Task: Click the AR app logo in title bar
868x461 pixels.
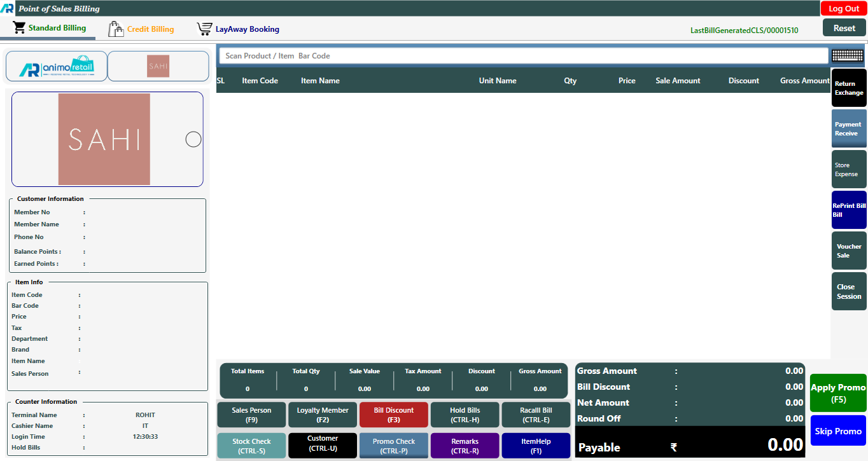Action: (x=8, y=8)
